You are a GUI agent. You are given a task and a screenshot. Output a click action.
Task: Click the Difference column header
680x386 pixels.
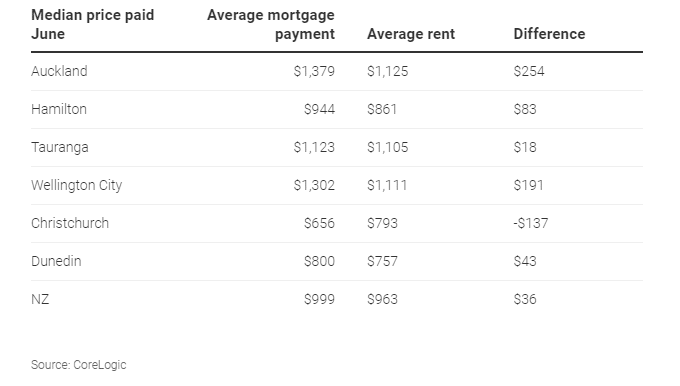click(549, 34)
